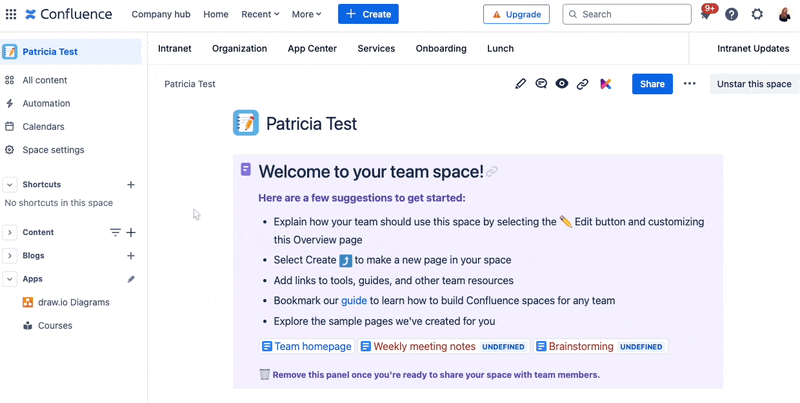This screenshot has width=800, height=403.
Task: Open the app switcher grid icon
Action: (x=11, y=14)
